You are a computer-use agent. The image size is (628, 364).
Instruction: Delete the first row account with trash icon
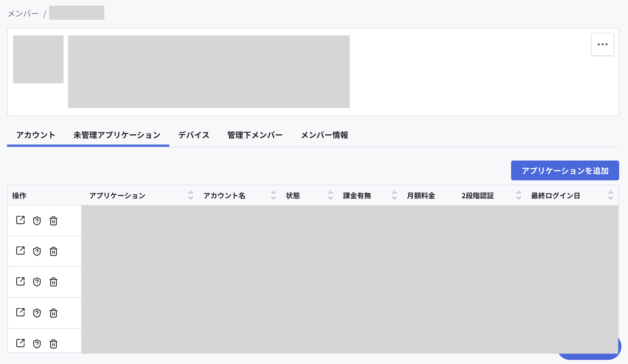coord(53,221)
